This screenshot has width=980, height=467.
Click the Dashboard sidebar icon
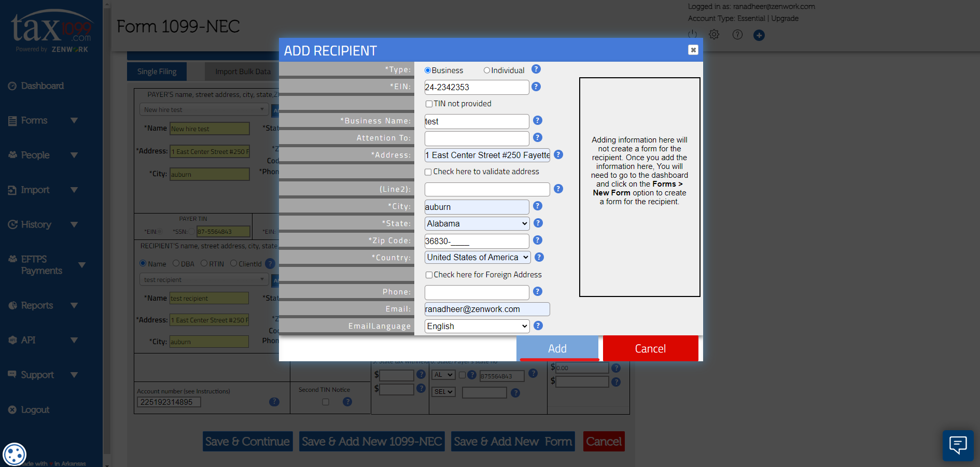[x=12, y=86]
